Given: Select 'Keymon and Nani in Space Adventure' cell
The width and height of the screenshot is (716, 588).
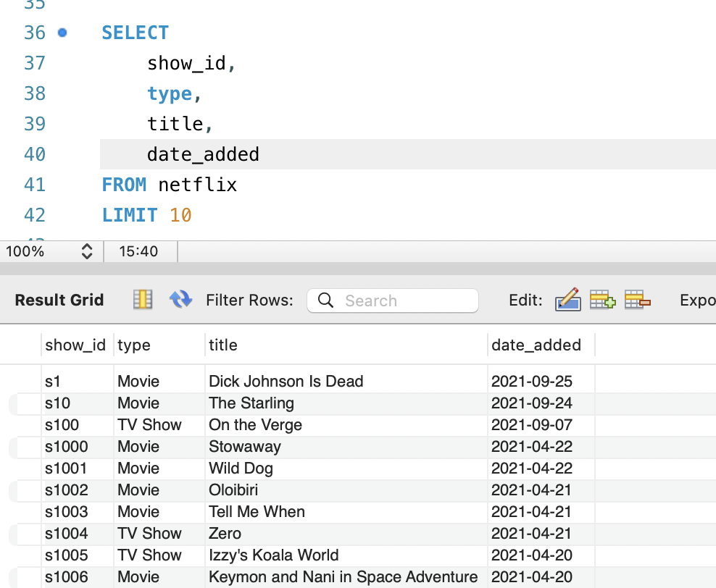Looking at the screenshot, I should point(346,577).
